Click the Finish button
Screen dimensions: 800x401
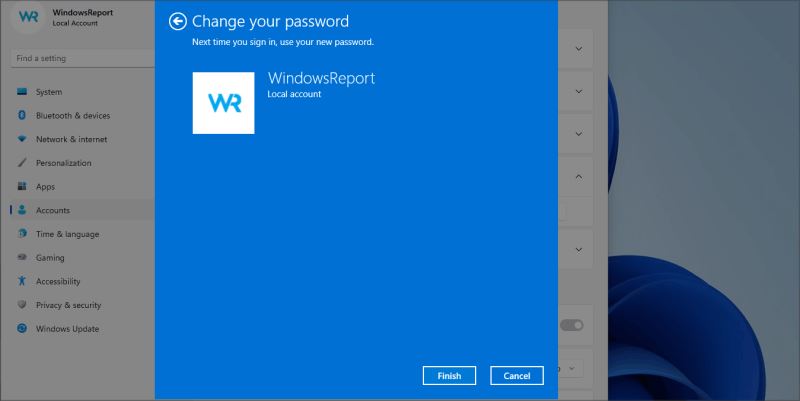point(449,375)
